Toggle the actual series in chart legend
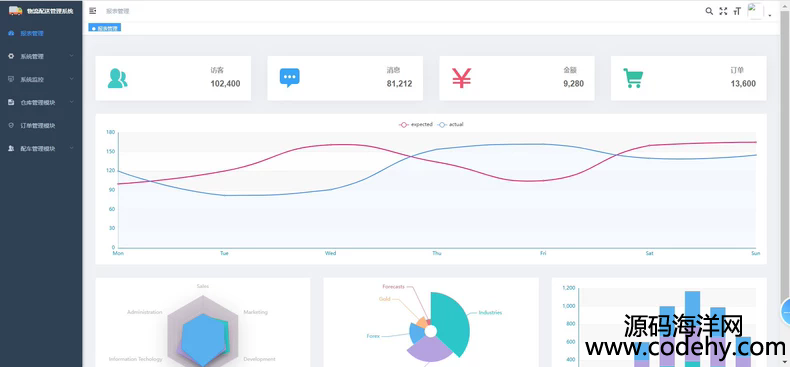This screenshot has height=367, width=790. tap(450, 125)
